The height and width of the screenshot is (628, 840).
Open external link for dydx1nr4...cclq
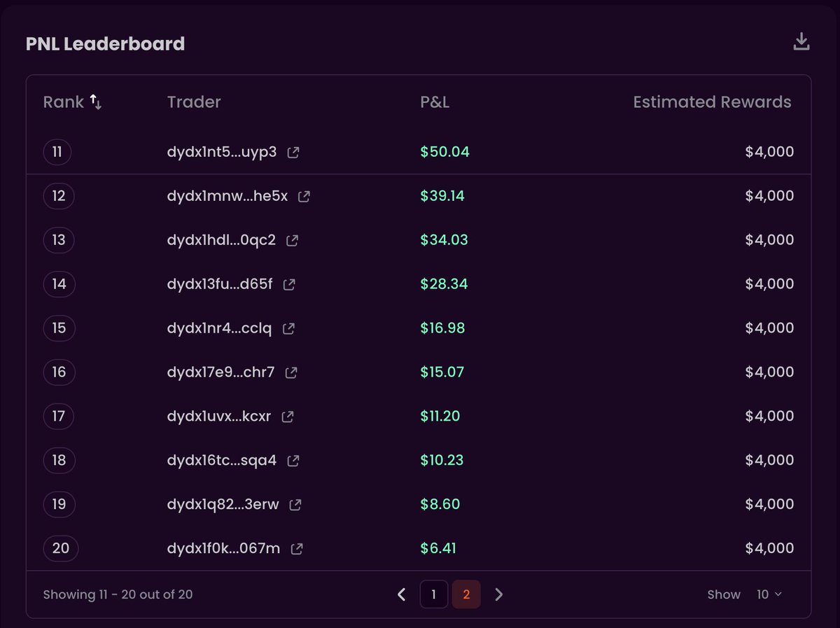pos(288,328)
